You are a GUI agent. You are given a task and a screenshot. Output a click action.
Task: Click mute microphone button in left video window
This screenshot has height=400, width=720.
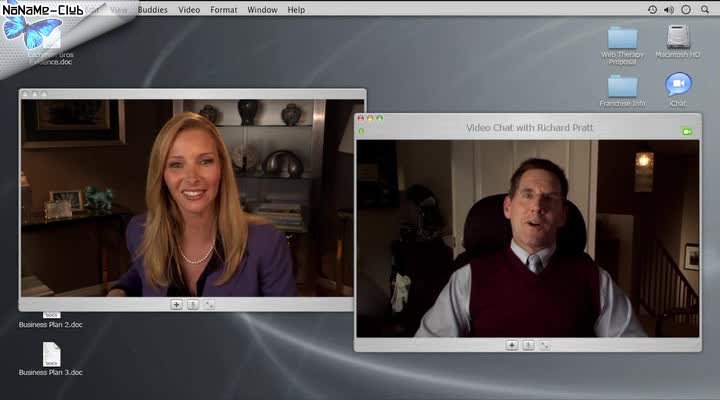[193, 304]
